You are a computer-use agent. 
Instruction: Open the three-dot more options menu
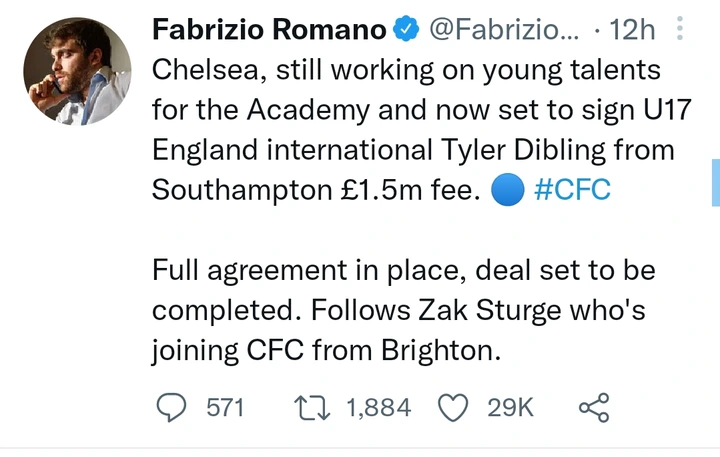click(681, 30)
